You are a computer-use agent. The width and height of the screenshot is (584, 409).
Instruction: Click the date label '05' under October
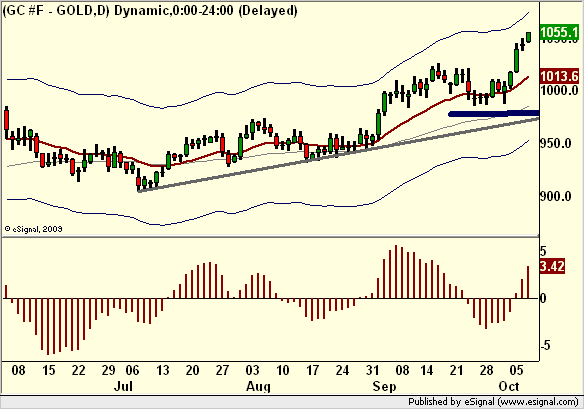[x=516, y=370]
